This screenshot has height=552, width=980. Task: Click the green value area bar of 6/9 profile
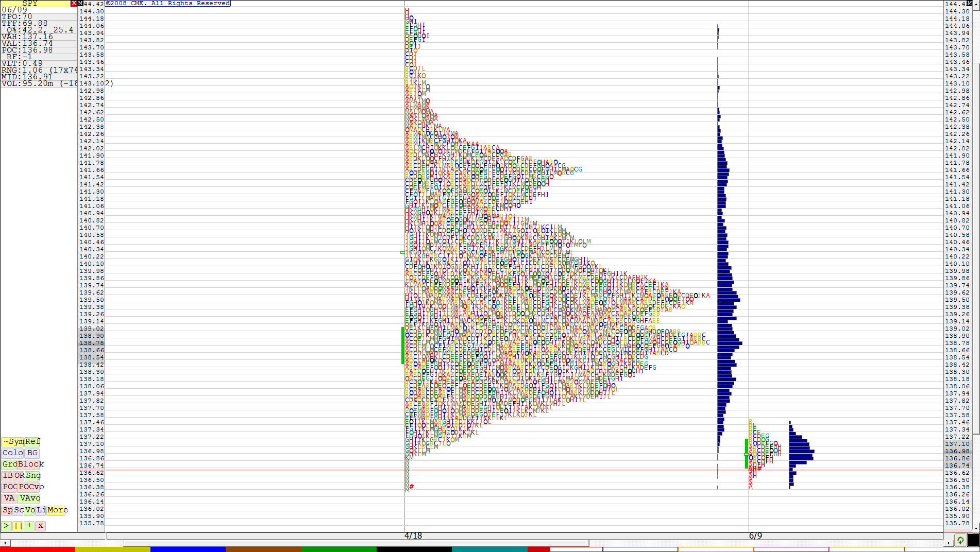tap(747, 454)
